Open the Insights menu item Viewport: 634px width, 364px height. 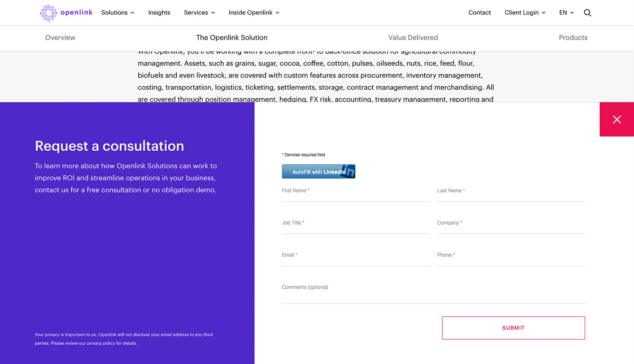[159, 12]
